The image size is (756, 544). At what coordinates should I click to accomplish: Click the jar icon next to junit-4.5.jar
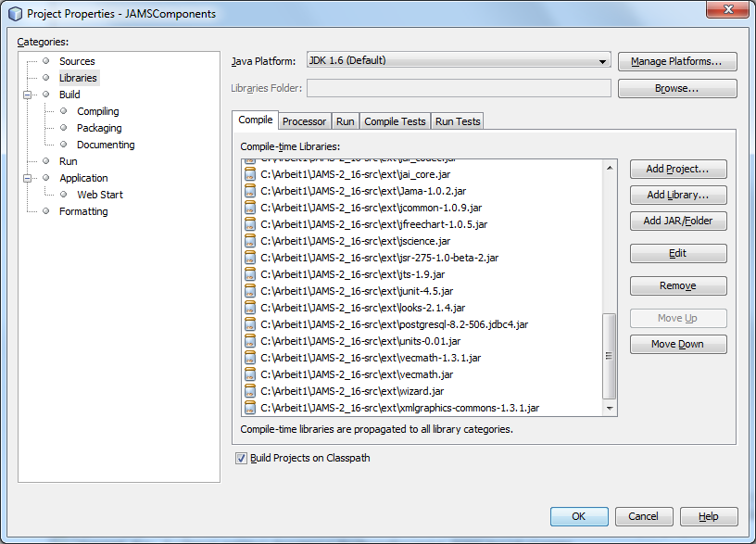point(249,290)
